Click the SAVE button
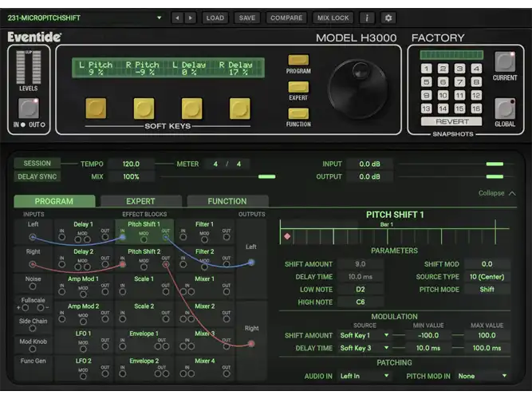The image size is (532, 399). click(x=247, y=18)
